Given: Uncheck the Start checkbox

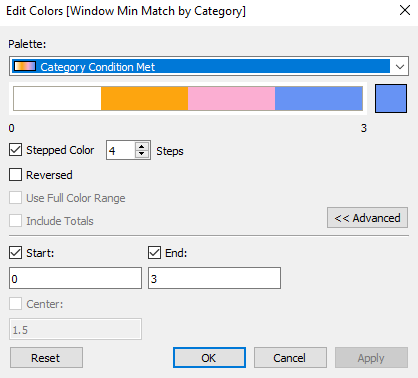Looking at the screenshot, I should 15,253.
